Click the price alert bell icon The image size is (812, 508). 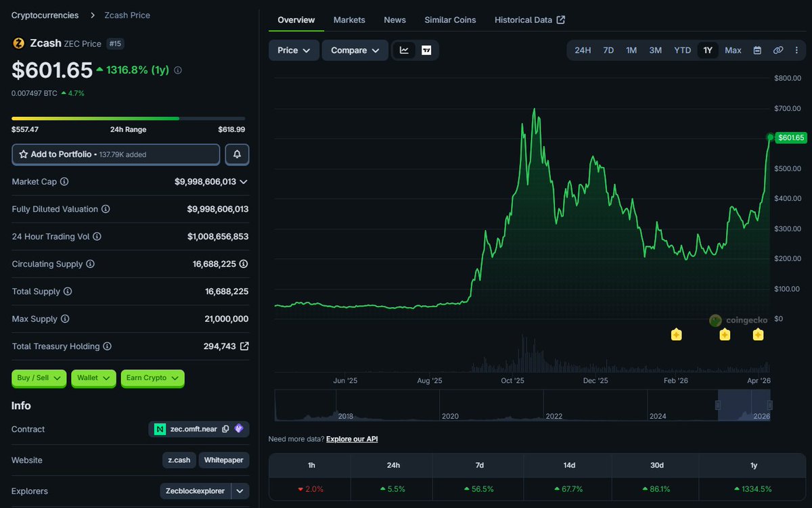click(237, 154)
